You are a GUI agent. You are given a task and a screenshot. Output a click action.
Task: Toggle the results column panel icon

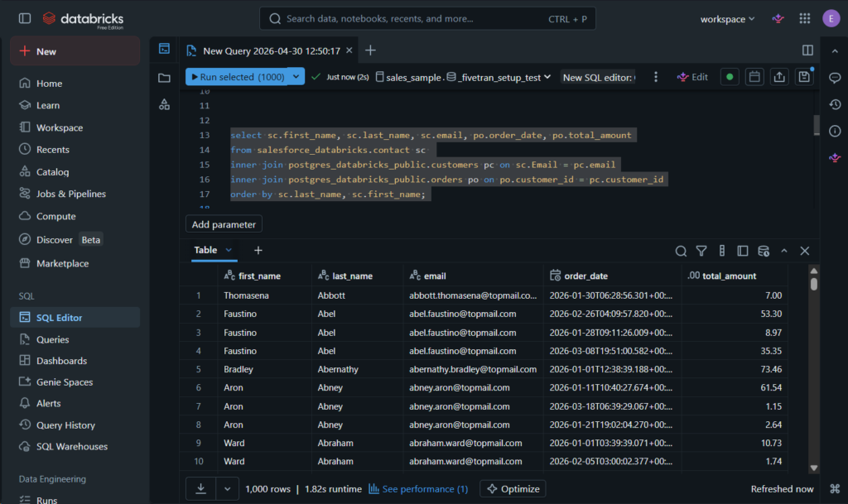click(743, 251)
